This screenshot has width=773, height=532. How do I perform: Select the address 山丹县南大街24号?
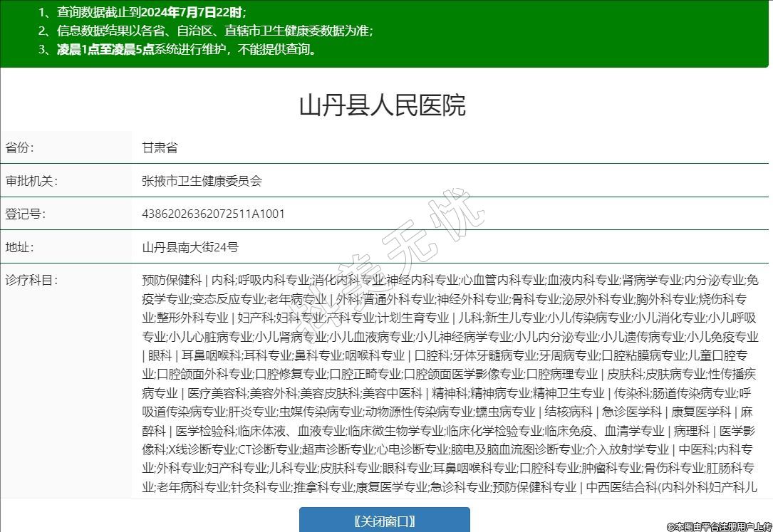[x=190, y=247]
